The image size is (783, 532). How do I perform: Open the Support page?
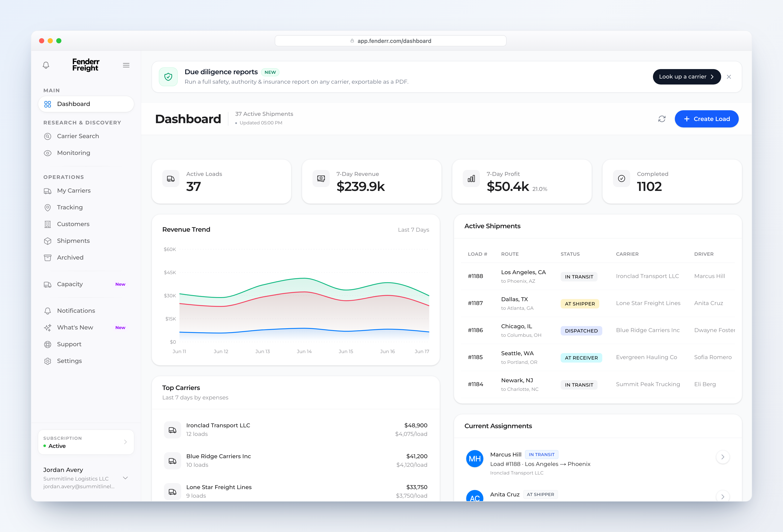[86, 344]
